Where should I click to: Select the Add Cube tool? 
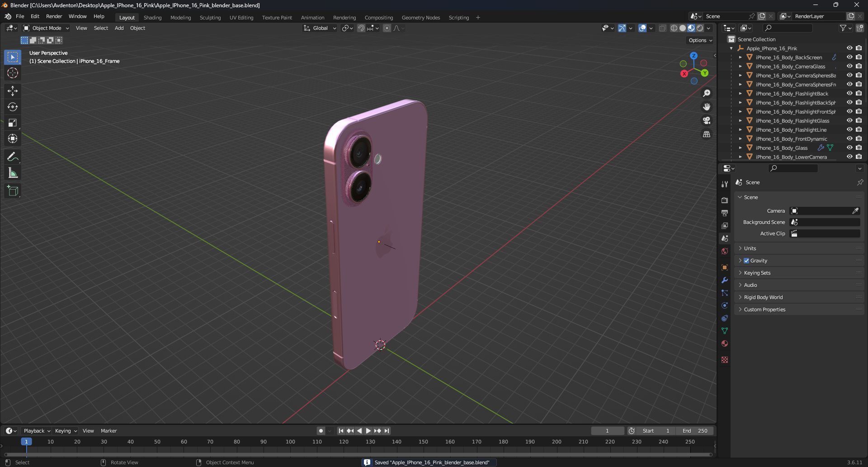pyautogui.click(x=13, y=191)
